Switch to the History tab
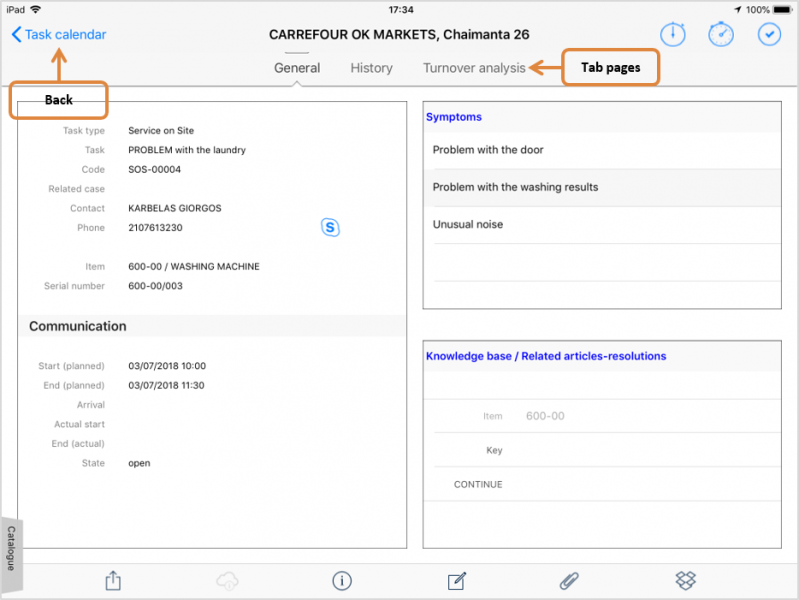This screenshot has height=600, width=799. coord(371,68)
